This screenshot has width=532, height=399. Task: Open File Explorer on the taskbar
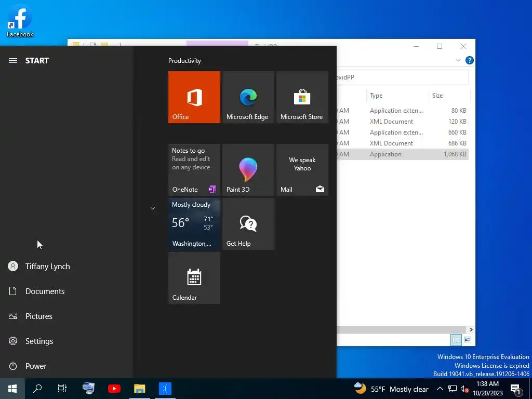139,389
